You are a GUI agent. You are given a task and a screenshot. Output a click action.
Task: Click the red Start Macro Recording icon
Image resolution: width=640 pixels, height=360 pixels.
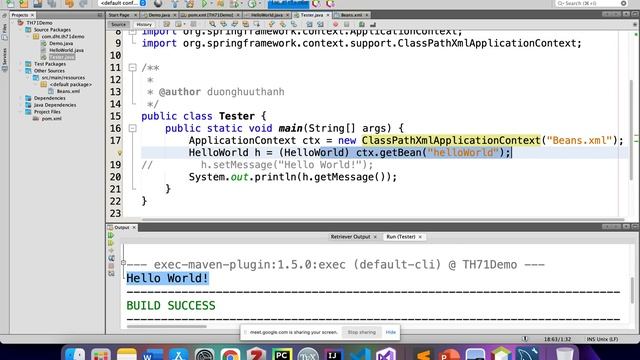pyautogui.click(x=336, y=24)
